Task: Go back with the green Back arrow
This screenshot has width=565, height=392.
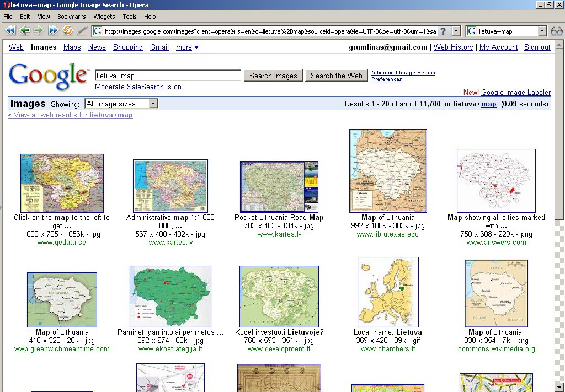Action: pyautogui.click(x=24, y=31)
